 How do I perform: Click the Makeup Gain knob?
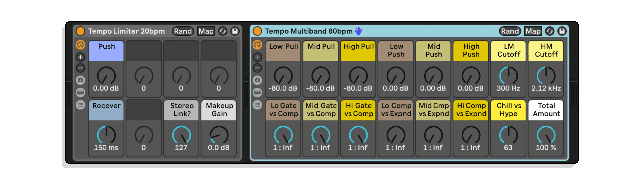tap(219, 135)
